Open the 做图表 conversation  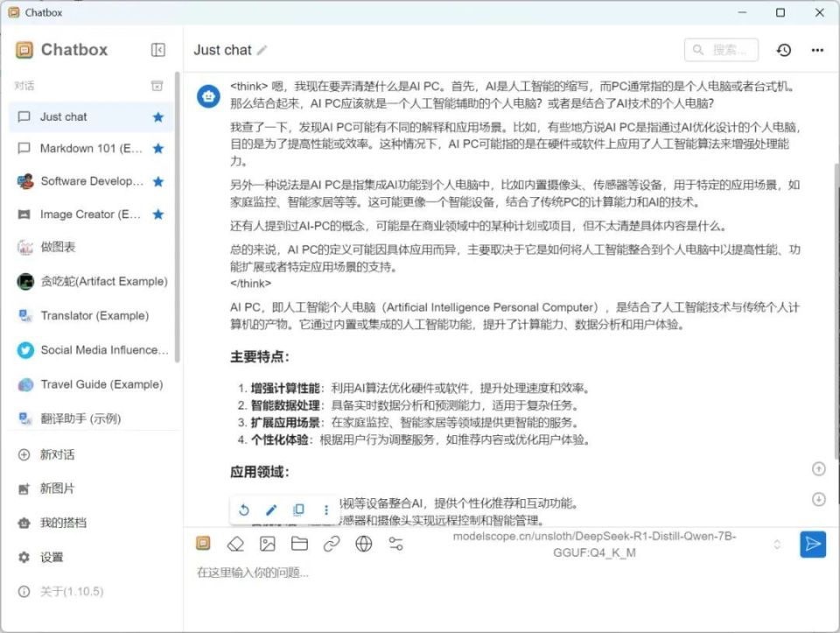(91, 247)
